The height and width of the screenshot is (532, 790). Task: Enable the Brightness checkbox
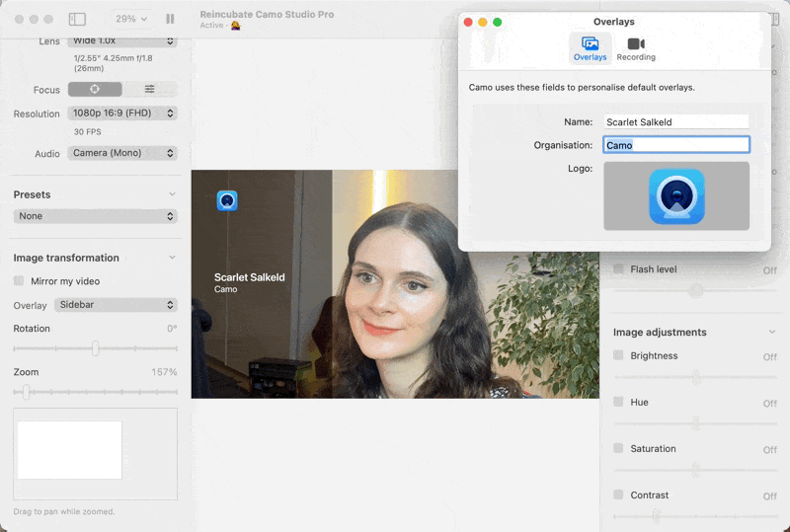tap(618, 355)
